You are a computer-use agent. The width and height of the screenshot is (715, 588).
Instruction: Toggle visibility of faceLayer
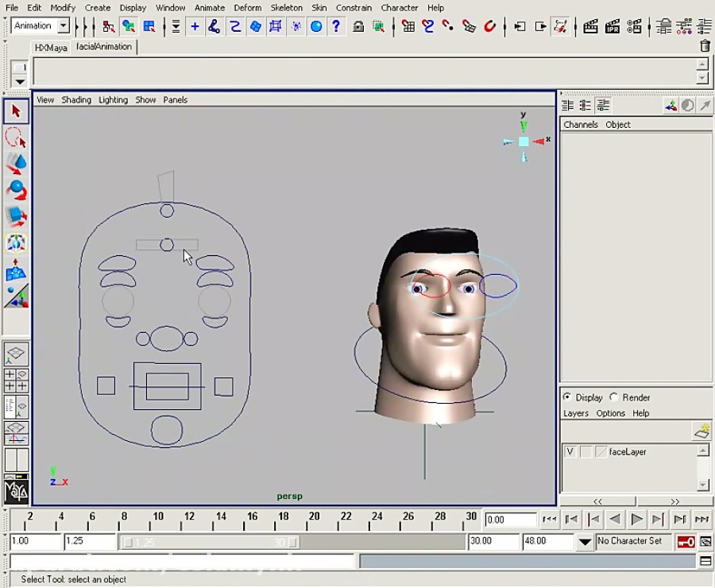pos(570,451)
